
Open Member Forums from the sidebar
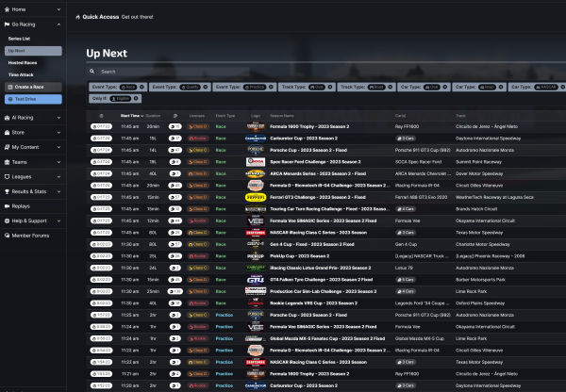click(30, 236)
